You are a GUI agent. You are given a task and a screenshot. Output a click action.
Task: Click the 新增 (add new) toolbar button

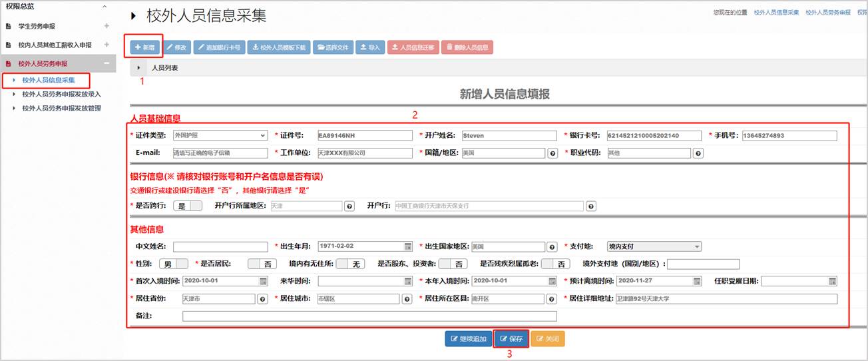coord(144,47)
